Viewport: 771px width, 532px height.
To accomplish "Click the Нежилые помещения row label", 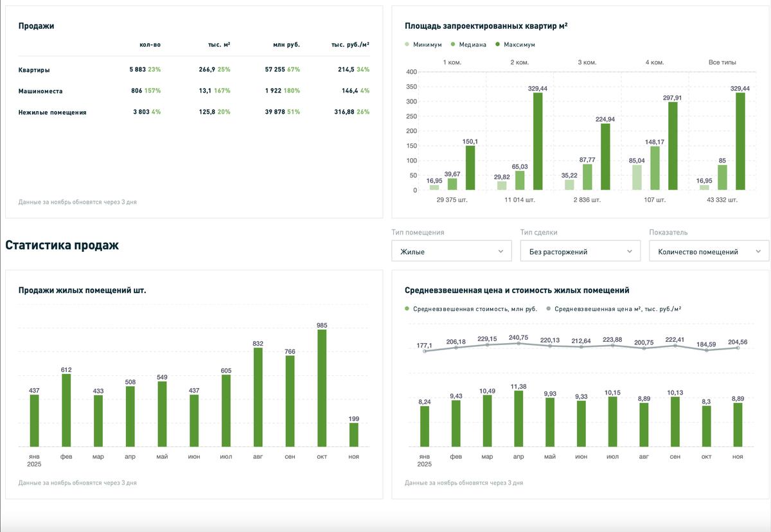I will (53, 112).
